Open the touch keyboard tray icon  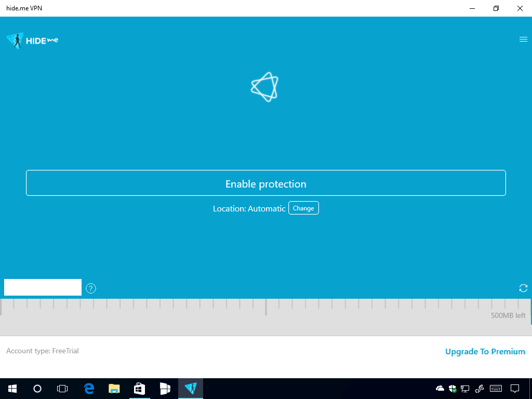(x=496, y=388)
